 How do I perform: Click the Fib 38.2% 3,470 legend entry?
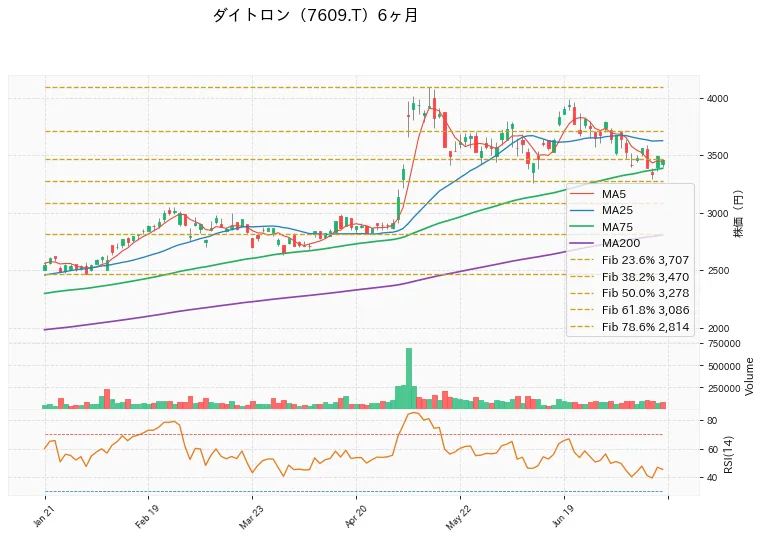[630, 277]
